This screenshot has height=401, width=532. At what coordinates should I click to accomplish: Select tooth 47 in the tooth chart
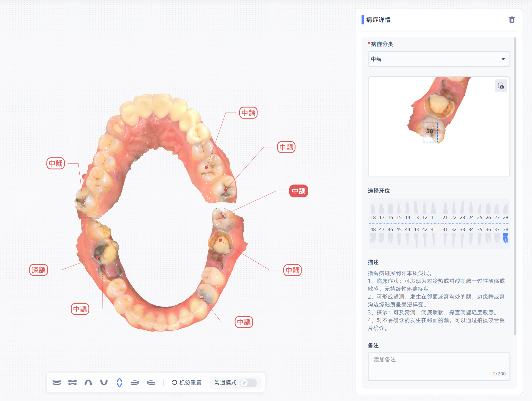[382, 235]
